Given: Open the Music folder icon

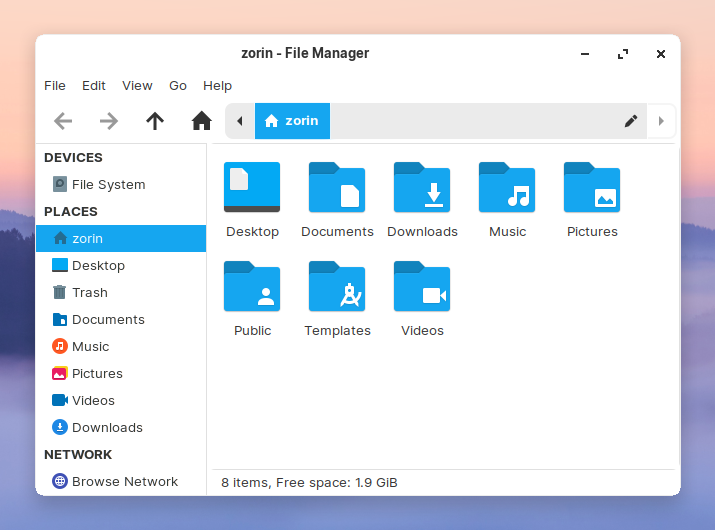Looking at the screenshot, I should click(507, 188).
